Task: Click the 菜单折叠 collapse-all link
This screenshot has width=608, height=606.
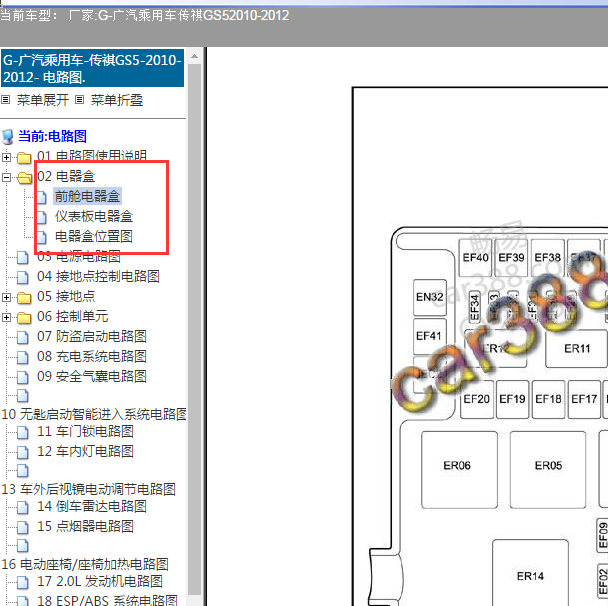Action: pyautogui.click(x=117, y=100)
